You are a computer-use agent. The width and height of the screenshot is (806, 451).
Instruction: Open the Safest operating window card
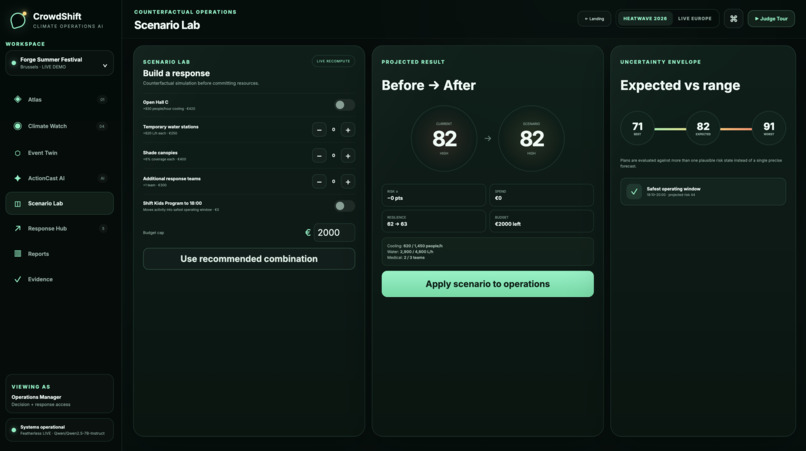703,191
